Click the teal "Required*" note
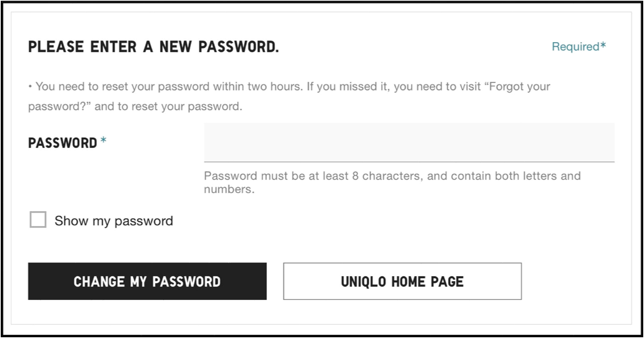644x338 pixels. [x=578, y=46]
